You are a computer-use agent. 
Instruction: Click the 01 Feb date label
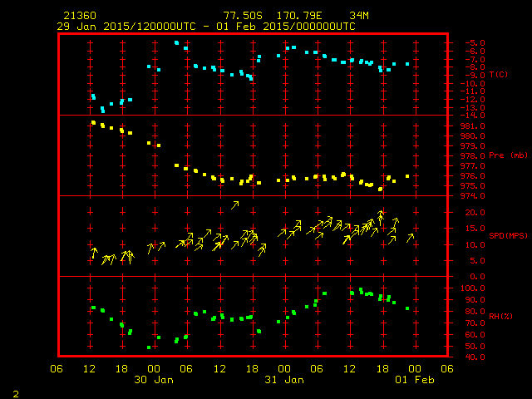coord(415,380)
